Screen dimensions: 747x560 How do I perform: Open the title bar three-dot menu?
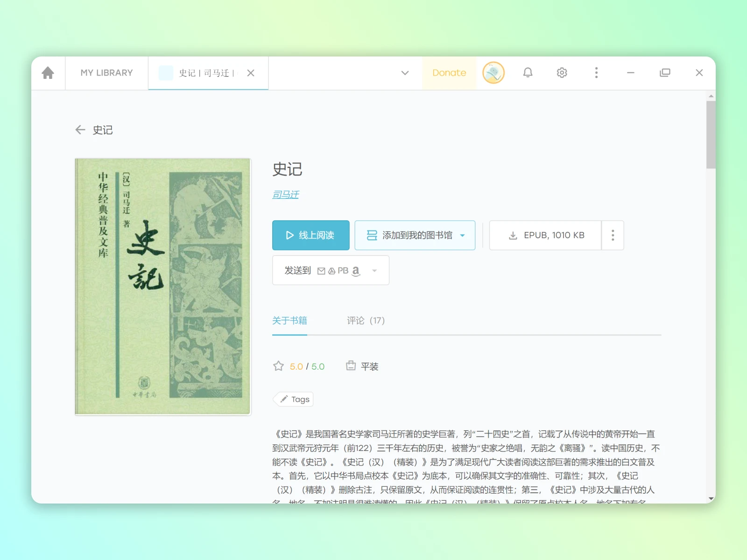pyautogui.click(x=596, y=73)
